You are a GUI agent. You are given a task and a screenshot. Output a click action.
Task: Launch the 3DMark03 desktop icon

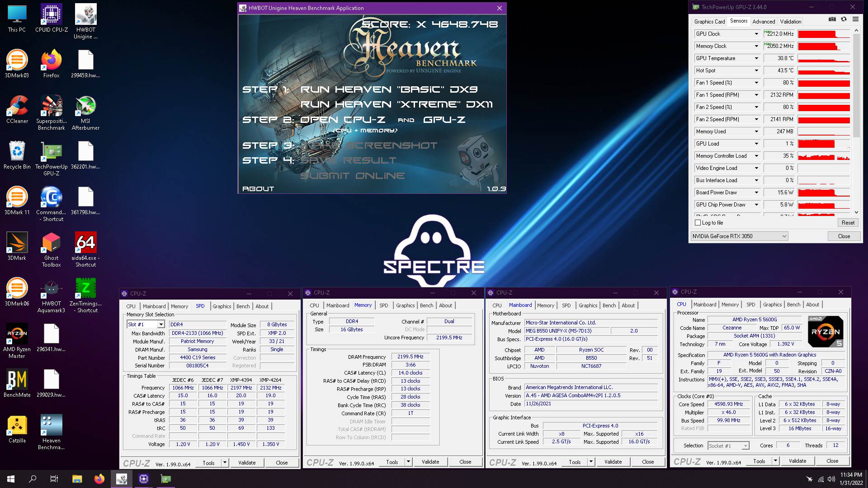(17, 64)
